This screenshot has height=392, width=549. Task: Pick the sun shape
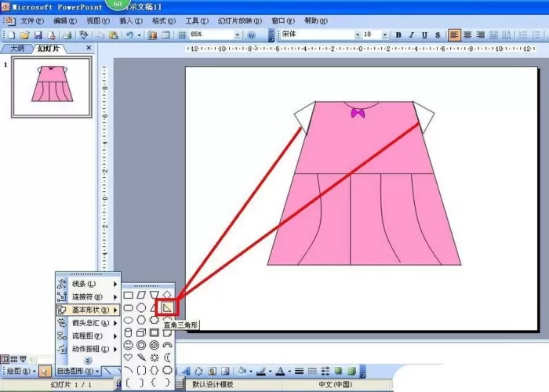154,358
